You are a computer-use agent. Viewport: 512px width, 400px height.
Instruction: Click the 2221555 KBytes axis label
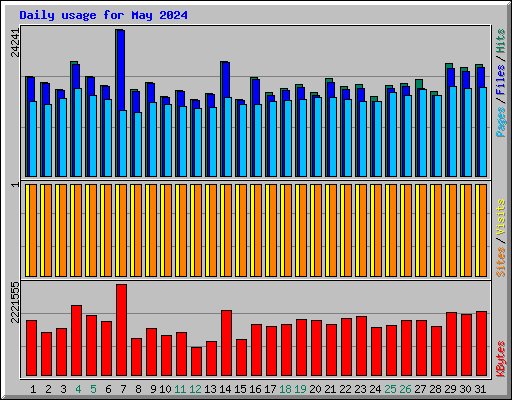[15, 302]
